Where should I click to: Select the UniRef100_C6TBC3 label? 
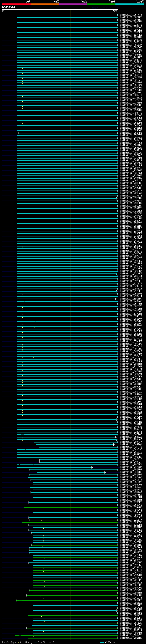click(131, 585)
